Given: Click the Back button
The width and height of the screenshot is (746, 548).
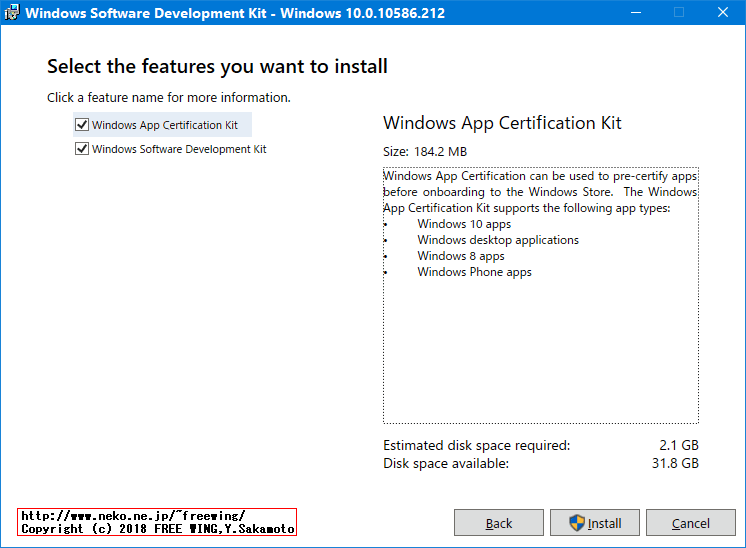Looking at the screenshot, I should point(499,523).
